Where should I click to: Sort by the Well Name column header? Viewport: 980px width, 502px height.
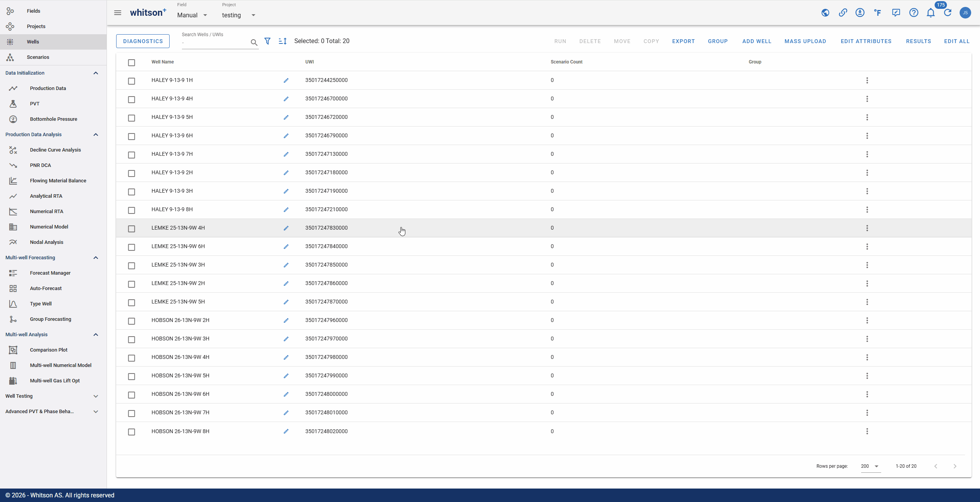point(163,62)
